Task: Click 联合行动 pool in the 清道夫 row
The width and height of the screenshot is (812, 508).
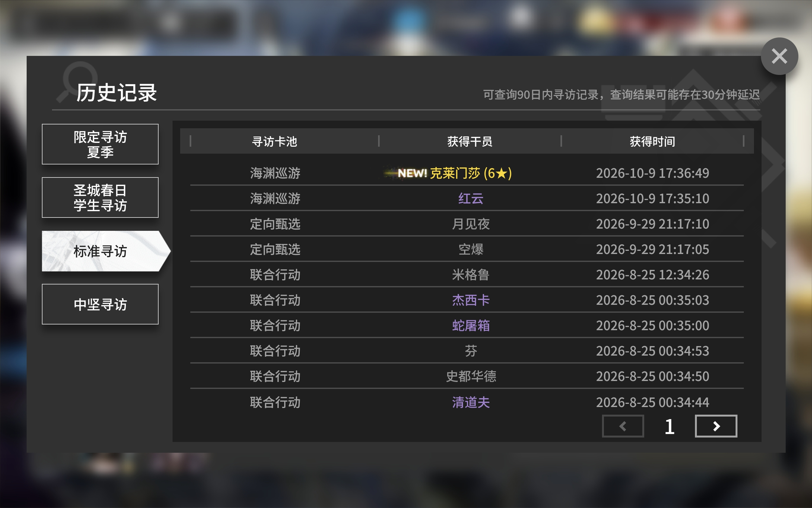Action: (275, 403)
